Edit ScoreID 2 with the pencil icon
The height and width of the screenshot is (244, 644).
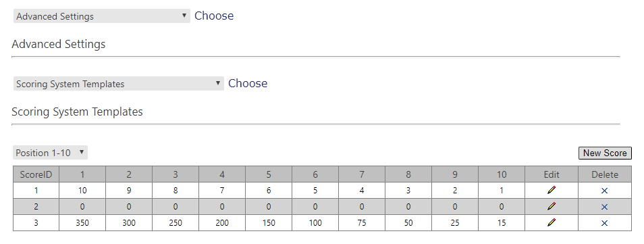[x=551, y=207]
